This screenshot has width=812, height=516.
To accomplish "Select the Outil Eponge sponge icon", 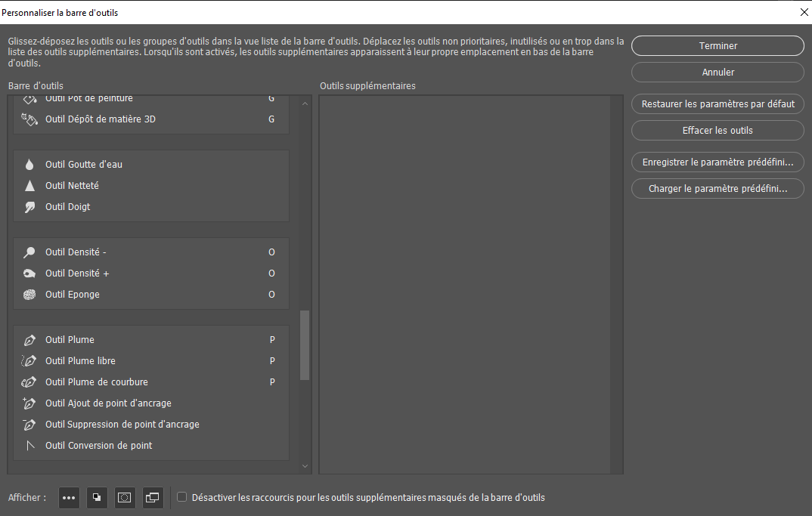I will (29, 295).
